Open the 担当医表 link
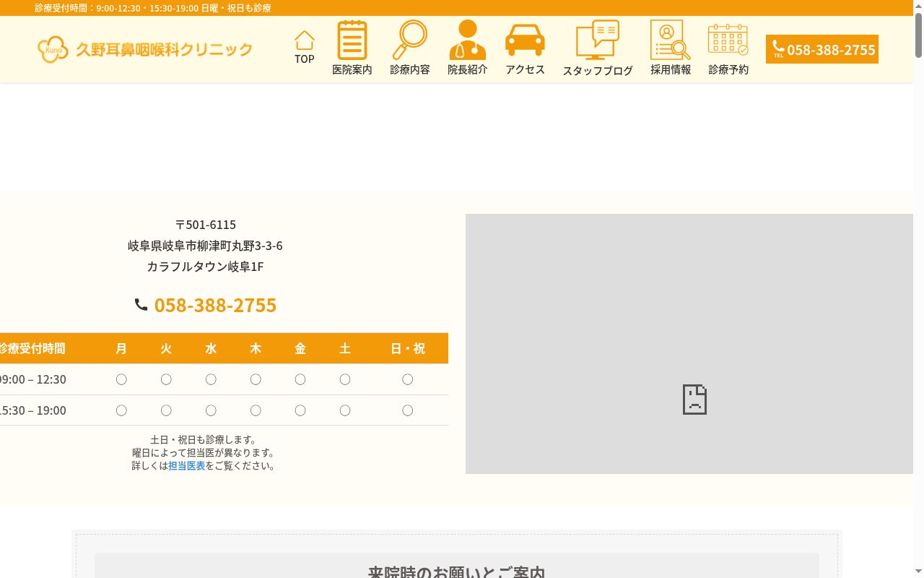The image size is (924, 578). click(x=186, y=466)
